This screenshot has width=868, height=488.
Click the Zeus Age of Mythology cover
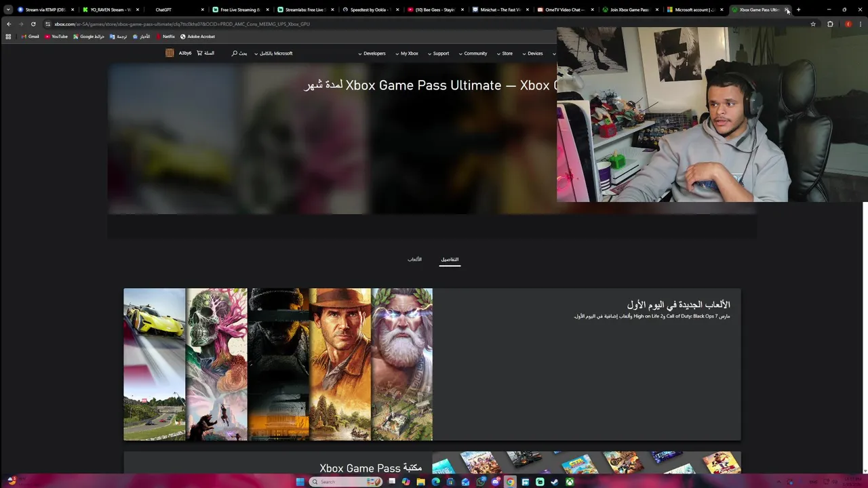tap(402, 364)
